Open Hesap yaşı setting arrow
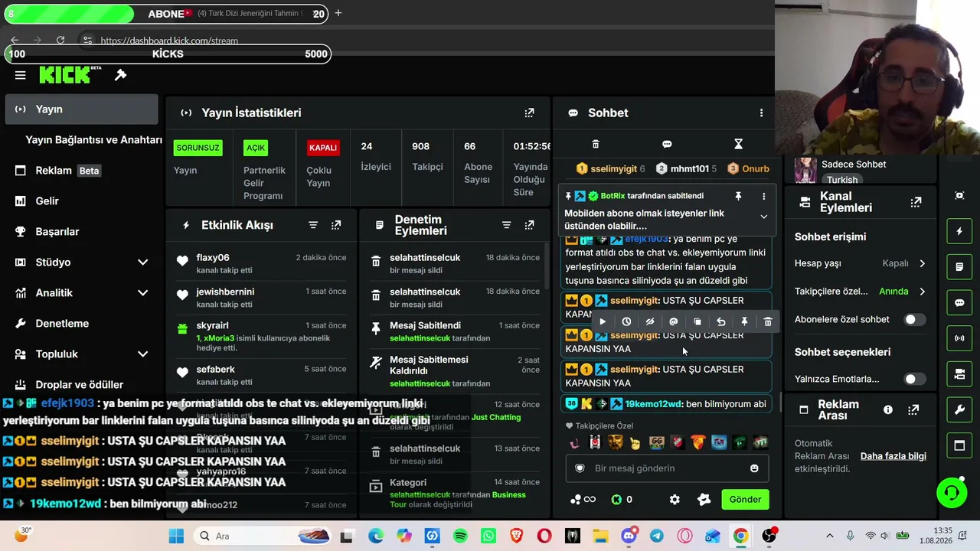The height and width of the screenshot is (551, 980). coord(922,263)
